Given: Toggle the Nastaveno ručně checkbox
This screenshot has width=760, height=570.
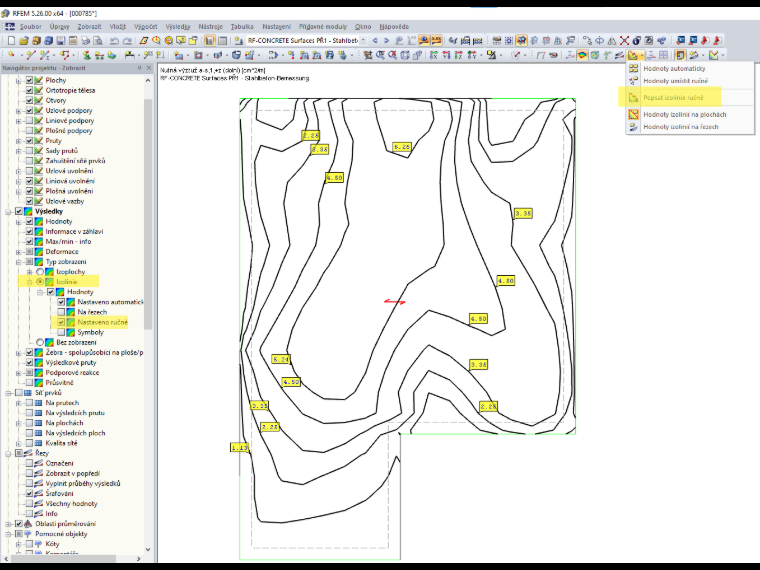Looking at the screenshot, I should point(61,322).
